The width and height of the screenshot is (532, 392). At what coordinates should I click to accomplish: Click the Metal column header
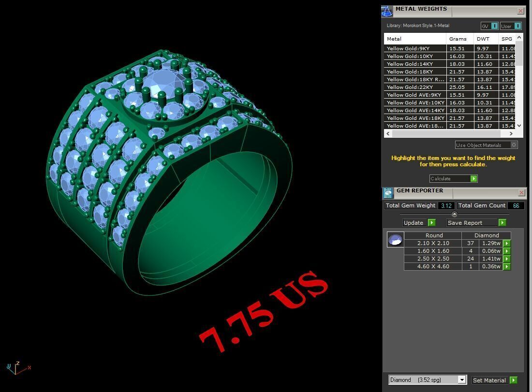point(415,39)
